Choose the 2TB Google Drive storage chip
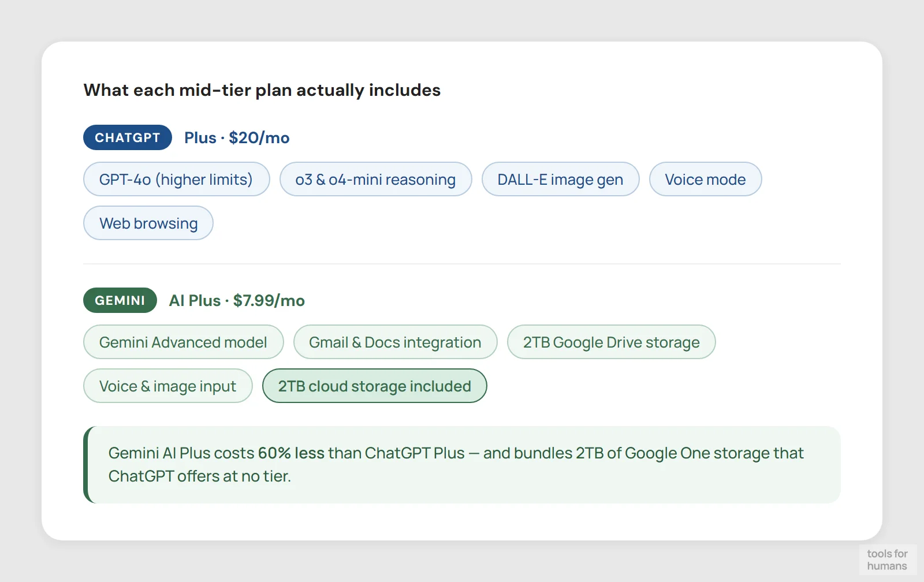 (x=611, y=342)
